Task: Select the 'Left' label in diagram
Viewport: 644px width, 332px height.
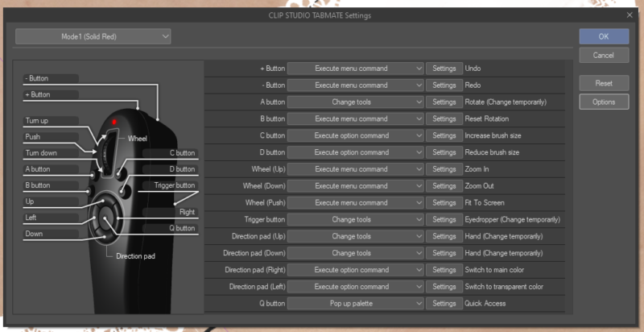Action: pos(51,218)
